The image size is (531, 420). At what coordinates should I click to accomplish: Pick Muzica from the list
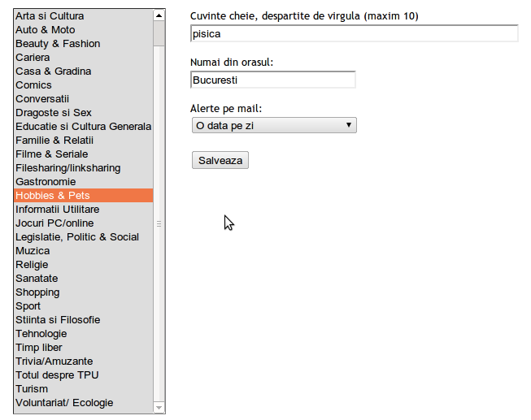point(83,251)
